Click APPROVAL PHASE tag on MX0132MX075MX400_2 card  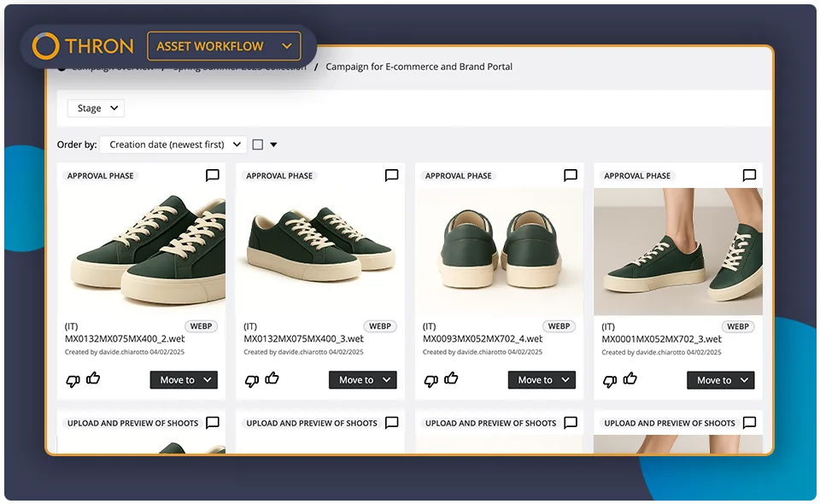pos(101,176)
